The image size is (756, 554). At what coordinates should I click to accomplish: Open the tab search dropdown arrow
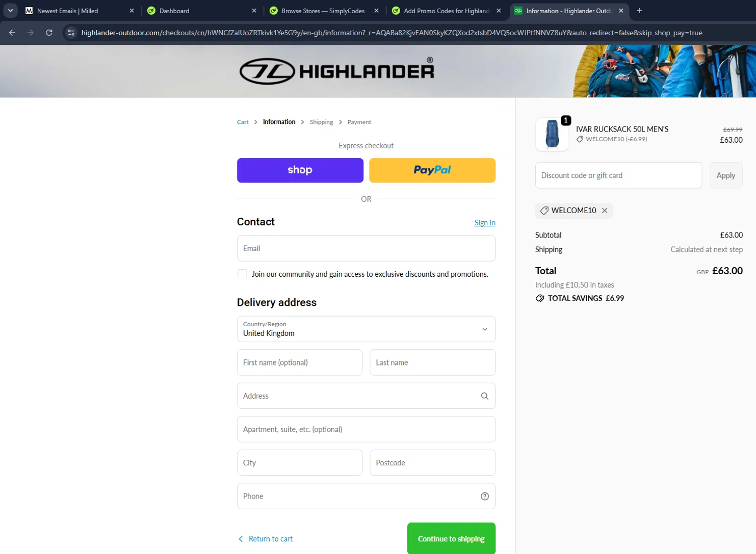(10, 11)
